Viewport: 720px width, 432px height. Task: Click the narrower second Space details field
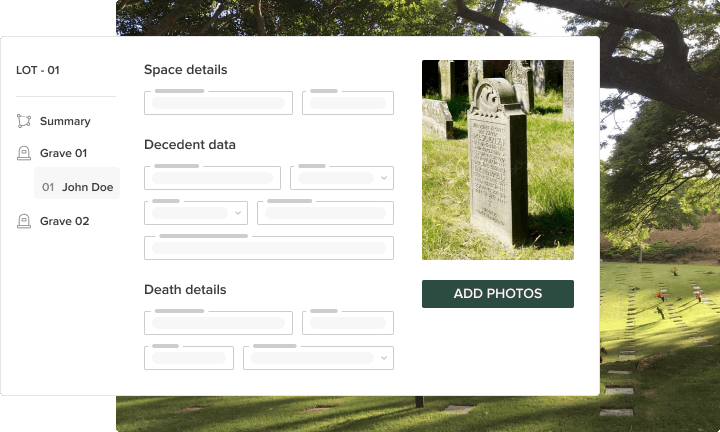tap(347, 103)
